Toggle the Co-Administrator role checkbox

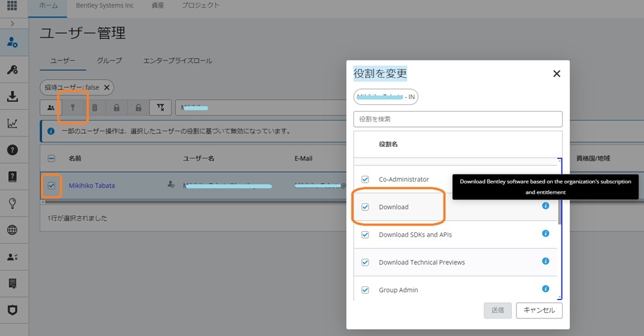365,180
